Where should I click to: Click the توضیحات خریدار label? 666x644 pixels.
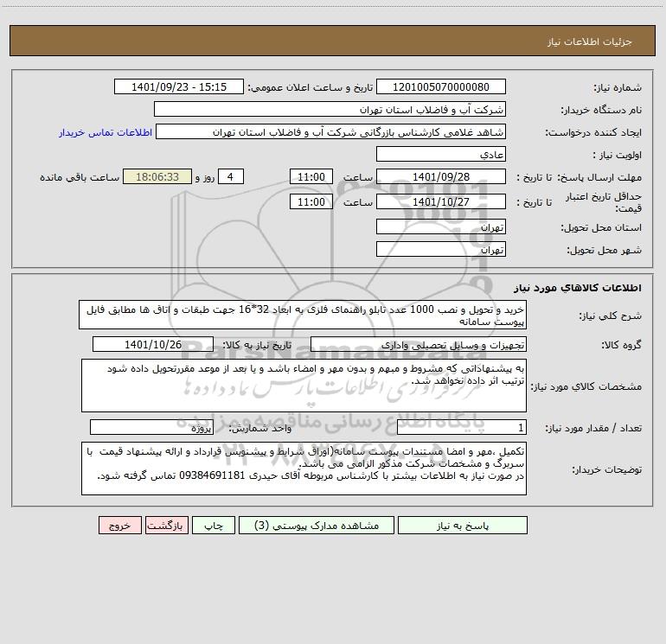pyautogui.click(x=606, y=470)
